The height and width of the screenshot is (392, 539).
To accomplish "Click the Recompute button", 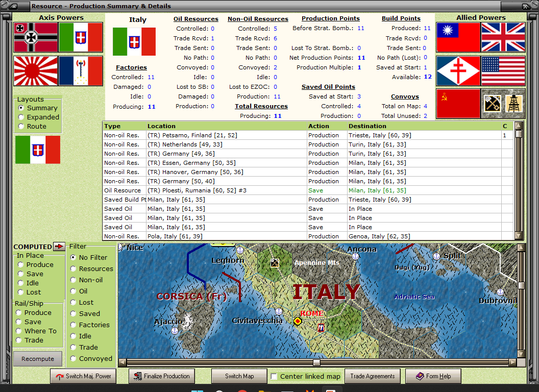I will pyautogui.click(x=38, y=359).
